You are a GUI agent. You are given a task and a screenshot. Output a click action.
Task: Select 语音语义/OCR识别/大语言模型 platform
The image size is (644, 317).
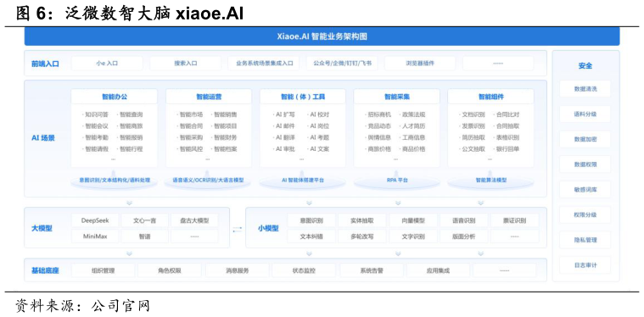pyautogui.click(x=209, y=180)
